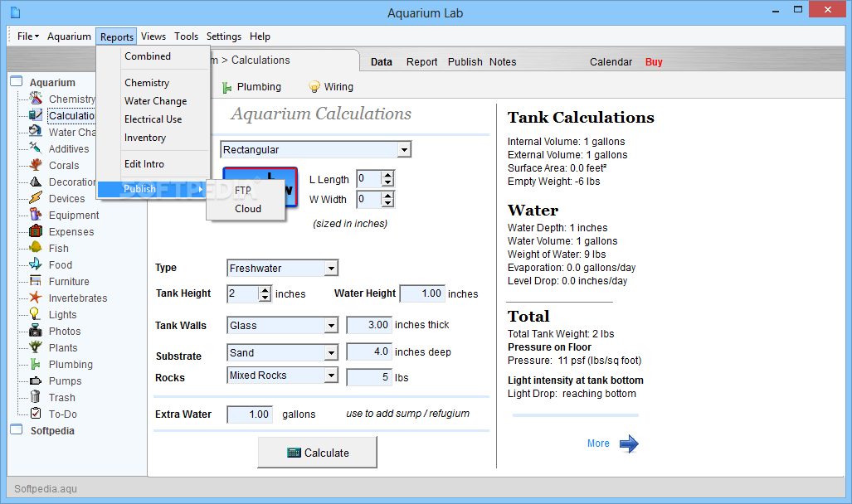Click the Calculations icon in sidebar tree
Screen dimensions: 852x504
point(36,115)
